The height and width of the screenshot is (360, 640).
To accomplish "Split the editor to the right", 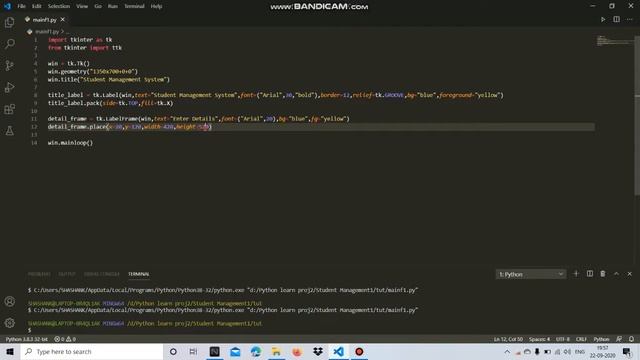I will coord(616,19).
